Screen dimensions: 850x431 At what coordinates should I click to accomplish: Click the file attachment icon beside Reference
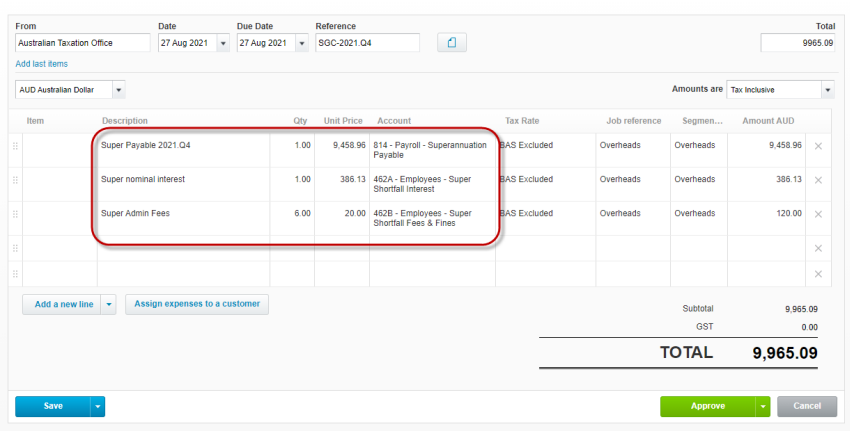tap(452, 43)
